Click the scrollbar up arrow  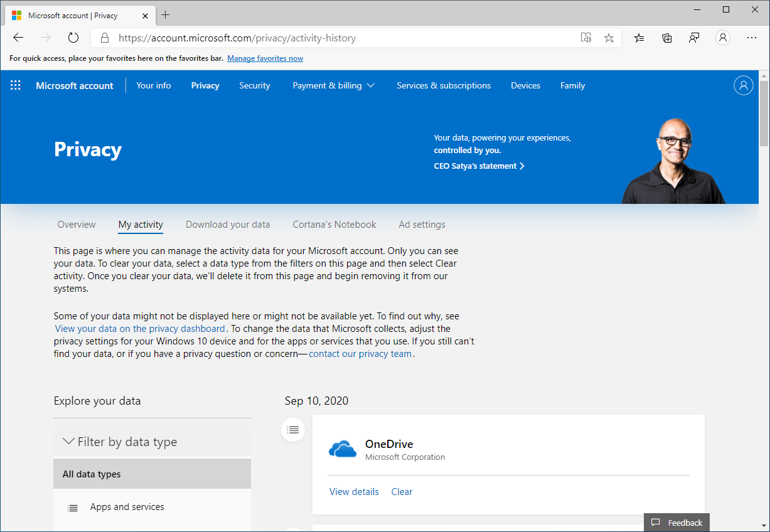(764, 75)
